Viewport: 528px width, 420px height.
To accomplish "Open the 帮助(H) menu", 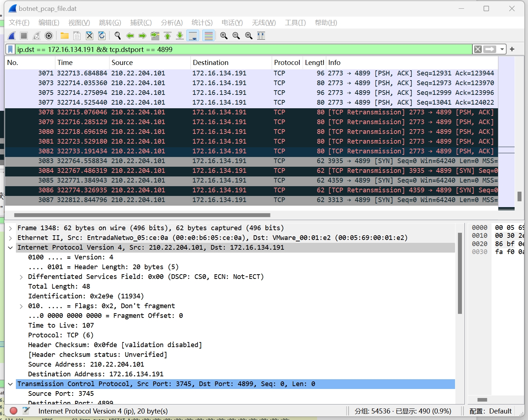I will 326,23.
